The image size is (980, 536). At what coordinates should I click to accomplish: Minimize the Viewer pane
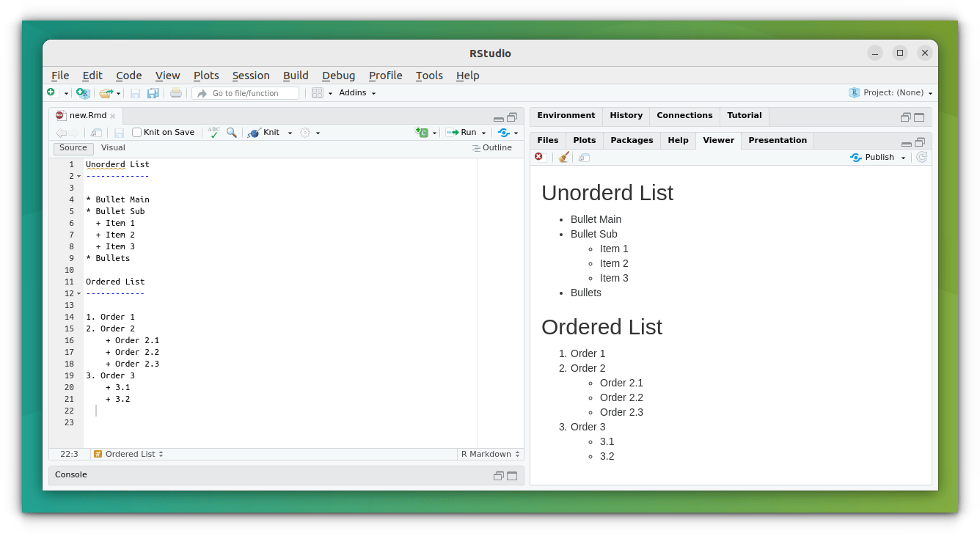click(907, 143)
